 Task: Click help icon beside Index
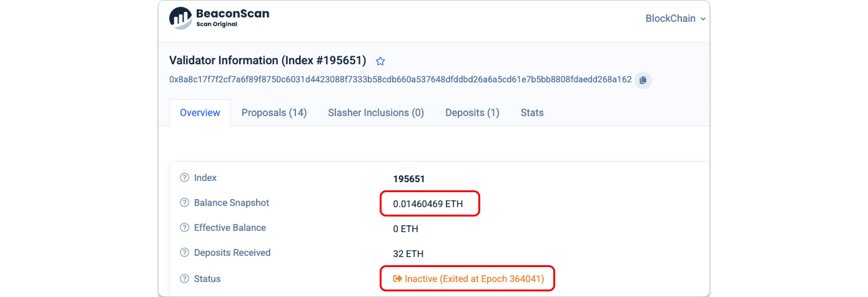click(x=184, y=178)
